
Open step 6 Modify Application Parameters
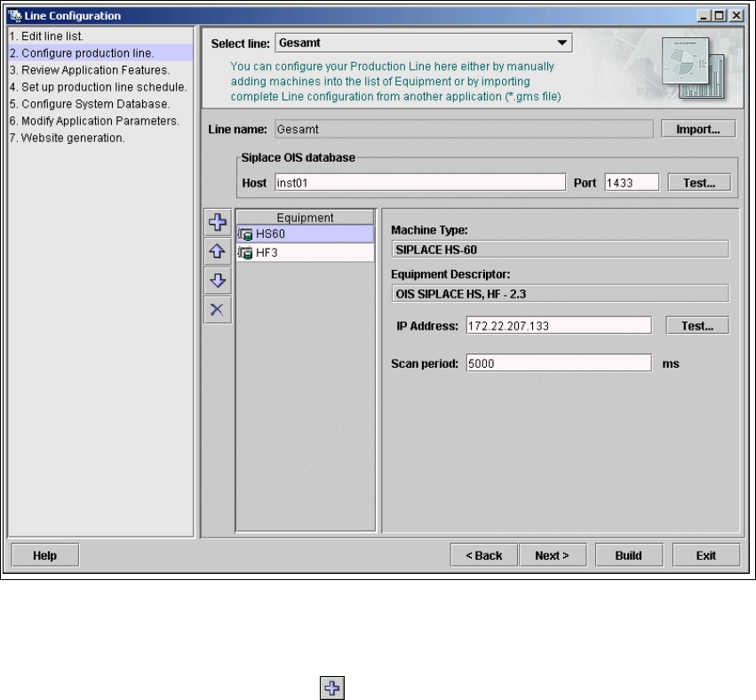pos(94,121)
